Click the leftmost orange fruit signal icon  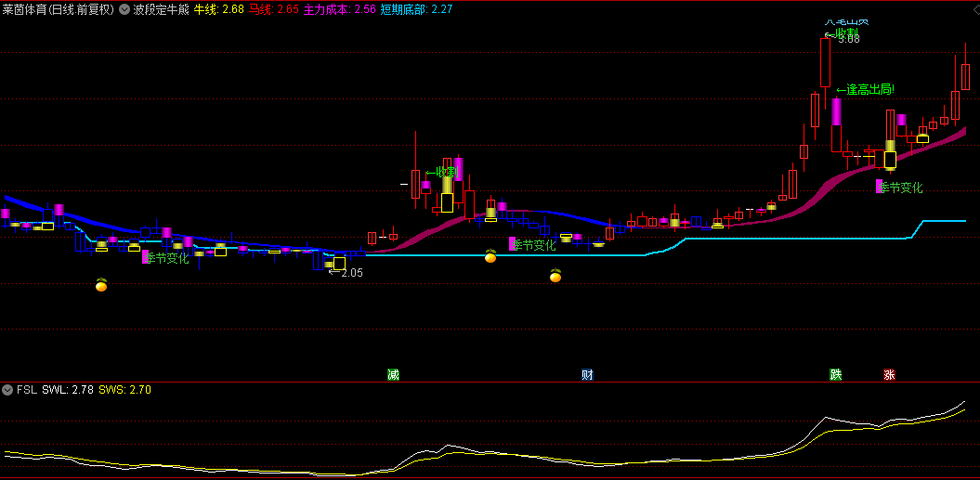click(101, 285)
